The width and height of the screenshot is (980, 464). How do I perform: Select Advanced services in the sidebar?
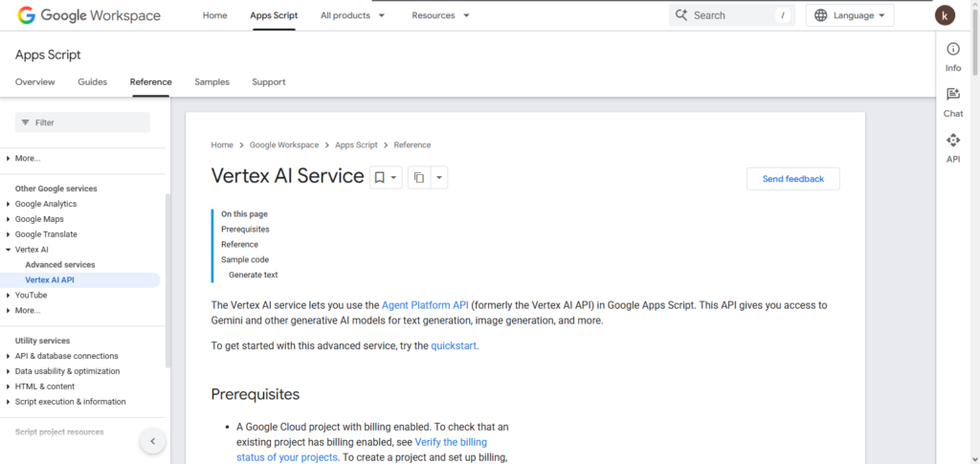[60, 265]
